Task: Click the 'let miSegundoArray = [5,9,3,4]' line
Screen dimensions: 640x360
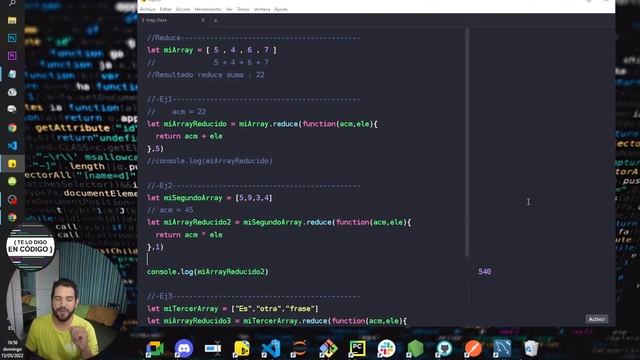Action: click(210, 198)
